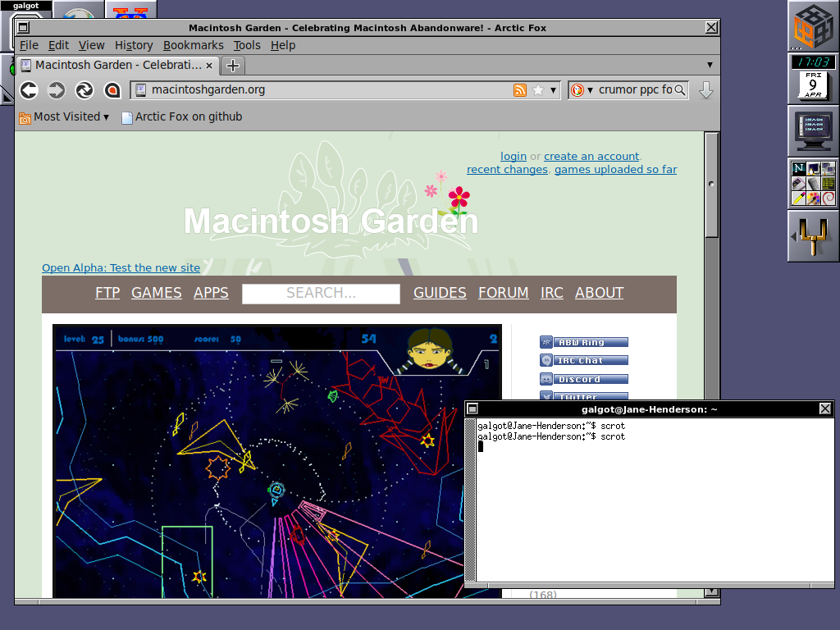This screenshot has width=840, height=630.
Task: Click the featured game screenshot thumbnail
Action: tap(277, 461)
